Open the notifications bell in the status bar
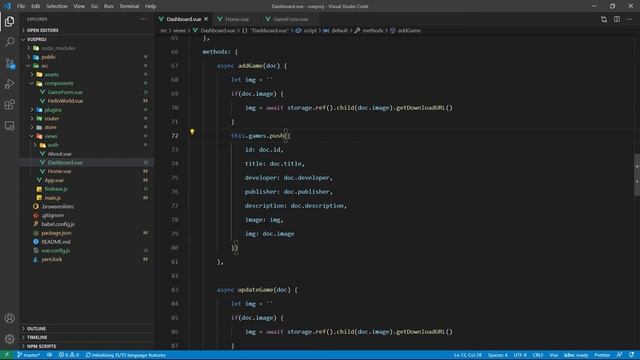Image resolution: width=640 pixels, height=360 pixels. tap(631, 355)
